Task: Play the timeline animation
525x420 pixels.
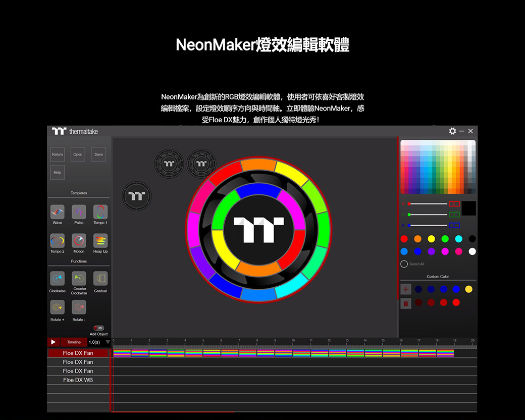Action: (x=54, y=342)
